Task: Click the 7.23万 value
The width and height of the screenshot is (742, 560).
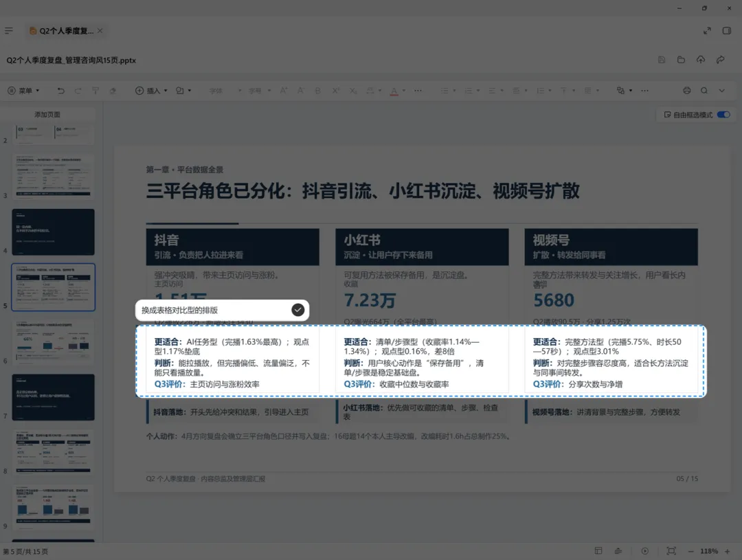Action: [370, 300]
